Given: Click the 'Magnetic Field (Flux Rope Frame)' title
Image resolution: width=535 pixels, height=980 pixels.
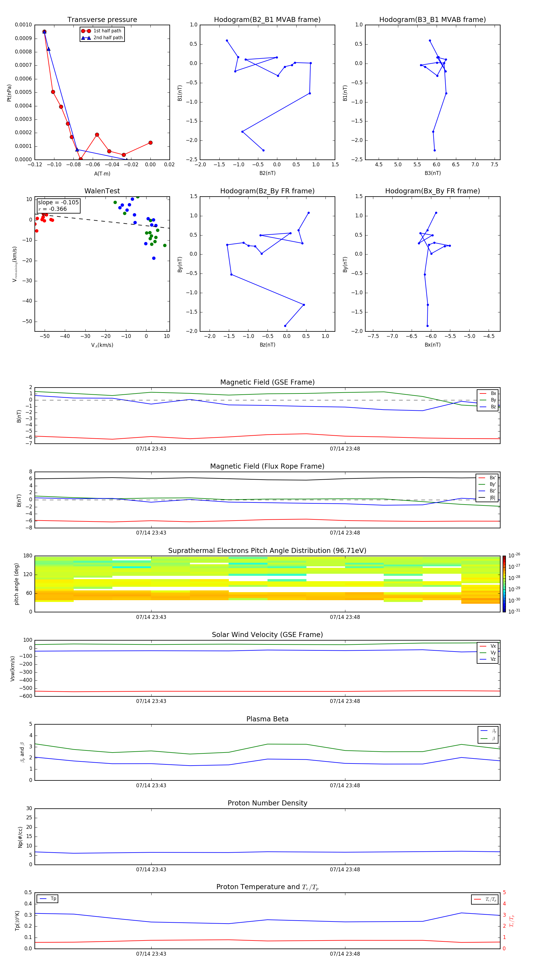Looking at the screenshot, I should tap(267, 467).
